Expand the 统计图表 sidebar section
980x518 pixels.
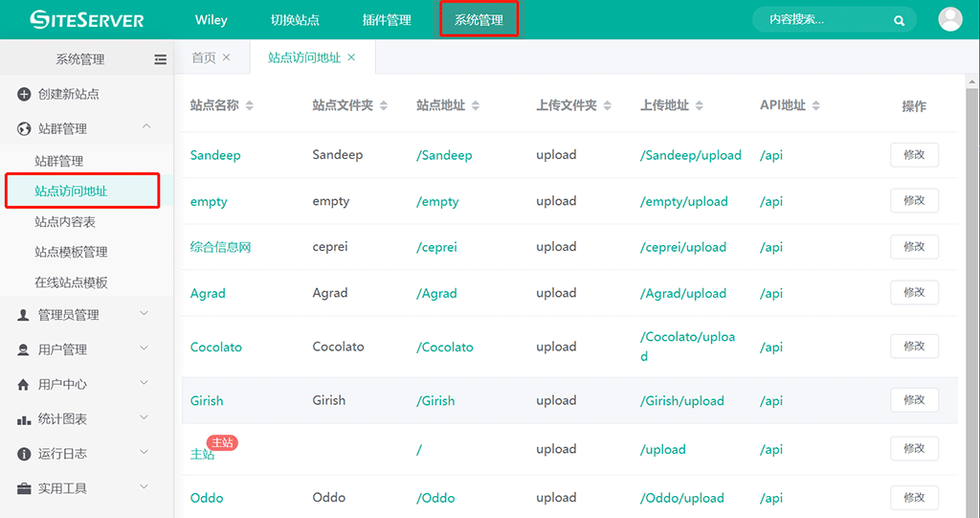(x=145, y=418)
